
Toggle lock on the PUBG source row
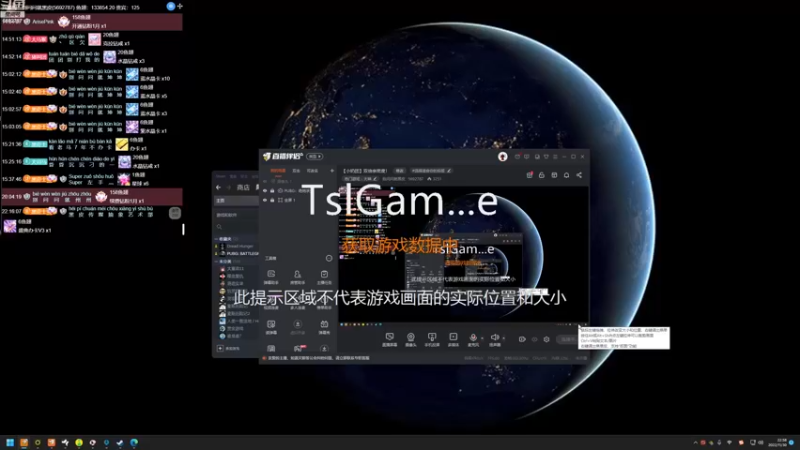click(x=272, y=190)
